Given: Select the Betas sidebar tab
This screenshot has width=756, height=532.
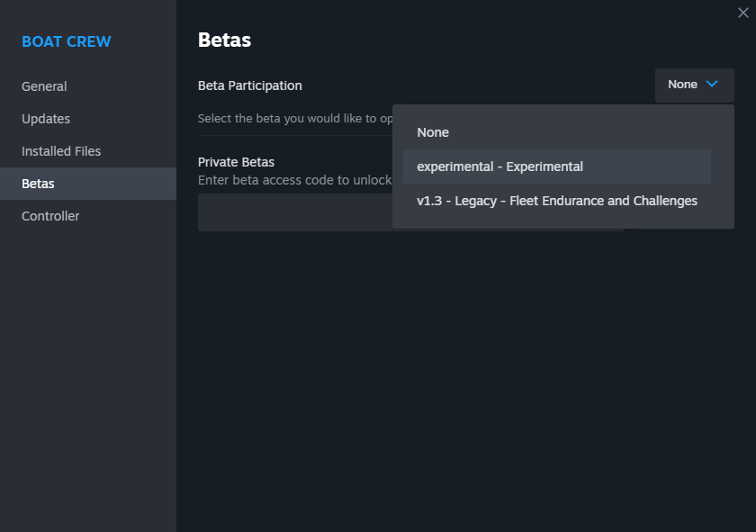Looking at the screenshot, I should click(88, 184).
